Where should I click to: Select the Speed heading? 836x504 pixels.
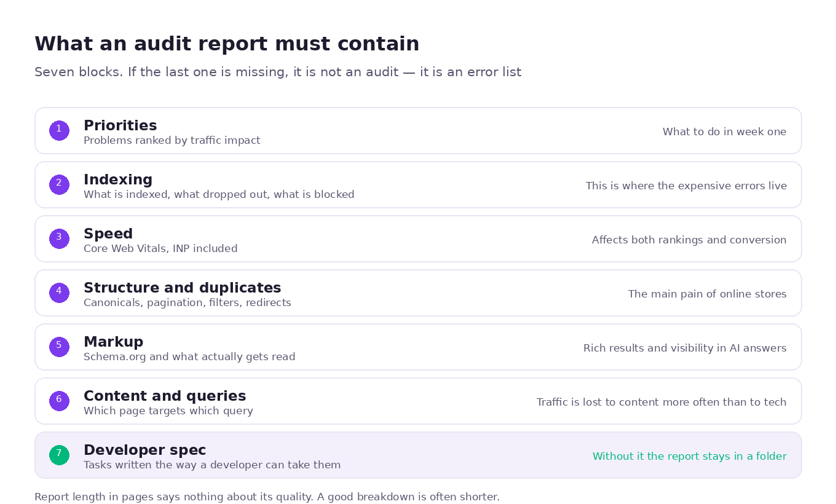pyautogui.click(x=108, y=234)
